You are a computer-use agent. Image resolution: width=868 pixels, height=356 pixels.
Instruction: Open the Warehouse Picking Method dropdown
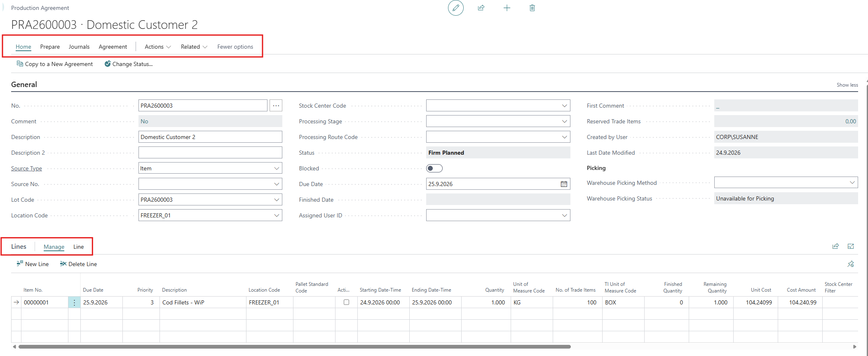pos(852,182)
